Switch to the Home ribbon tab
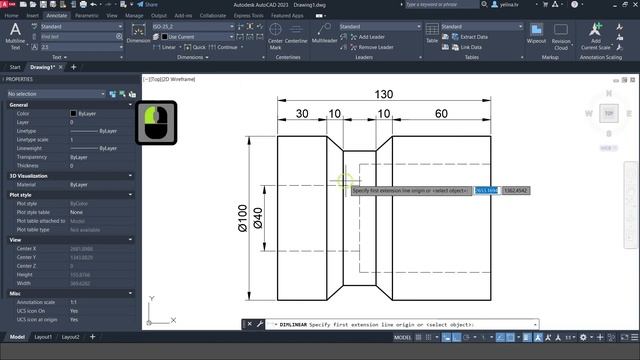The width and height of the screenshot is (640, 360). [11, 16]
